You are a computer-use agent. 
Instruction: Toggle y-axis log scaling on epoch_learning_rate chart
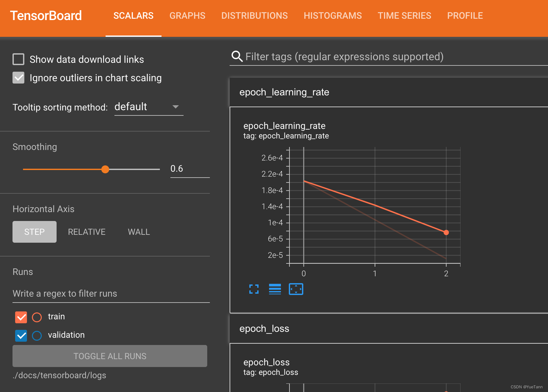275,289
